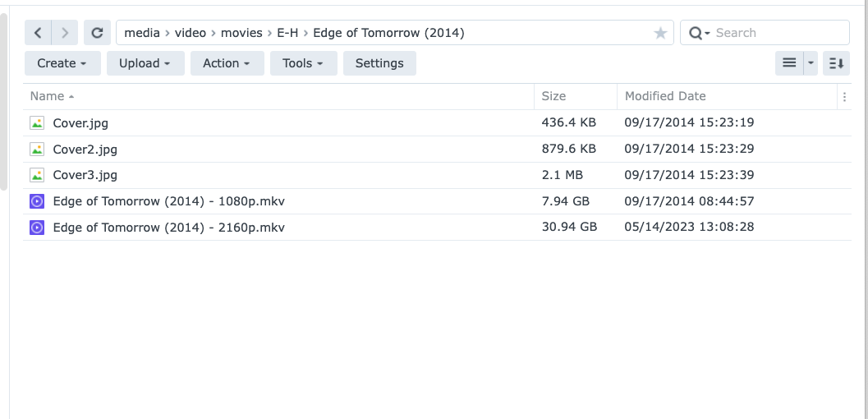Screen dimensions: 868x419
Task: Select Edge of Tomorrow (2014) - 1080p.mkv
Action: (169, 201)
